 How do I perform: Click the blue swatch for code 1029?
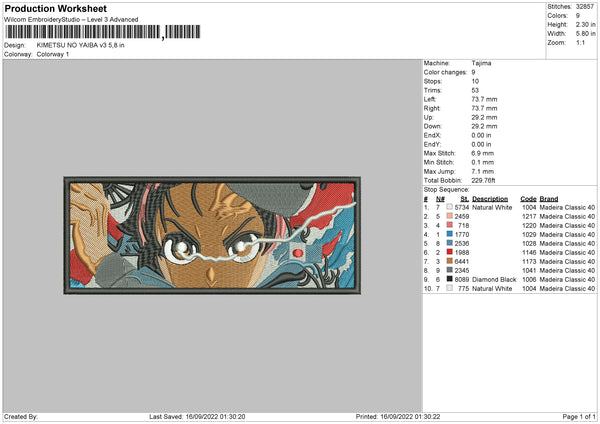point(449,234)
